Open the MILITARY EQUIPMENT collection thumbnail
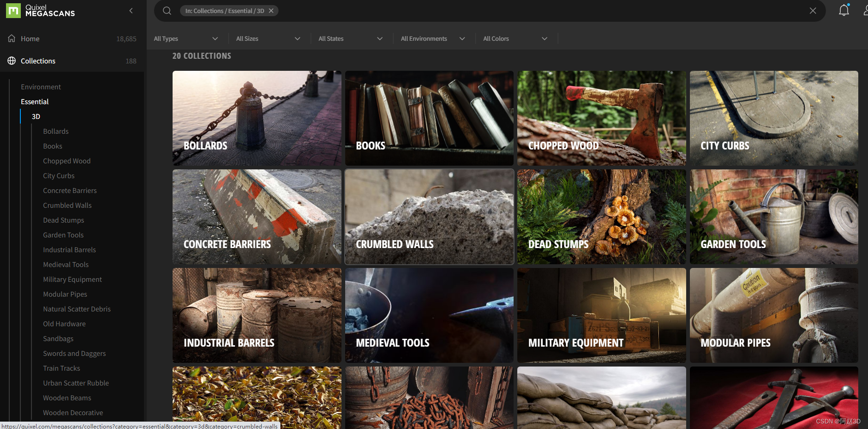This screenshot has width=868, height=429. 601,315
